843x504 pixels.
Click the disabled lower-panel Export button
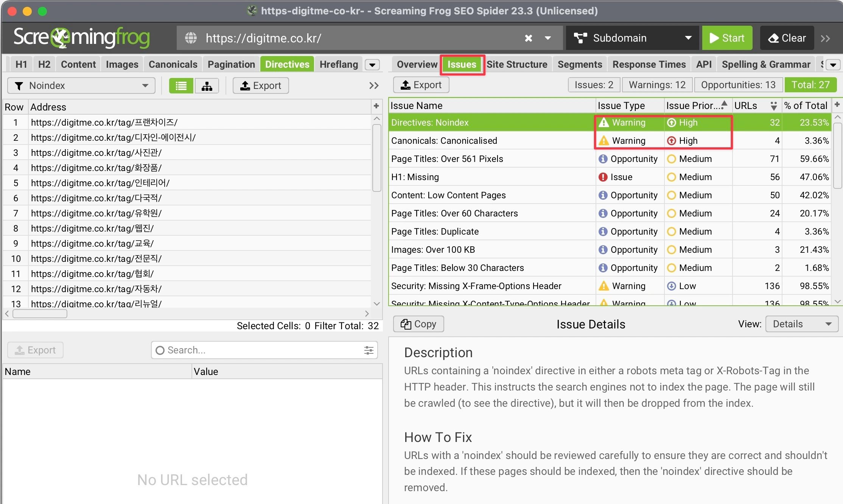(x=36, y=350)
